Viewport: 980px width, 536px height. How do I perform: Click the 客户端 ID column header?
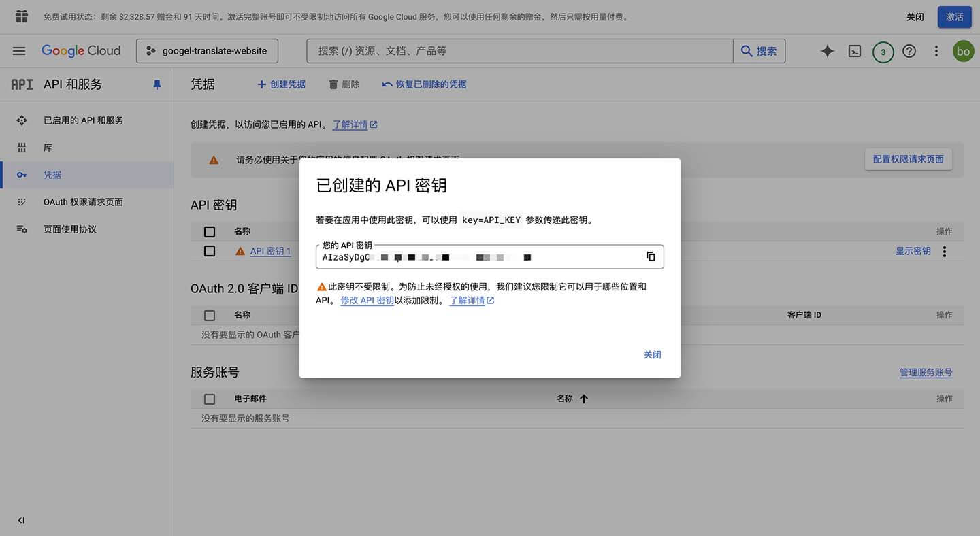click(x=804, y=315)
